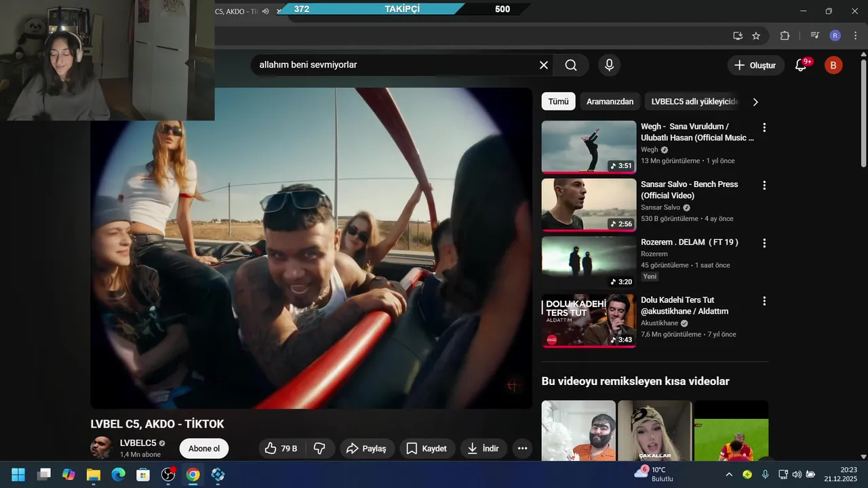Open Sansar Salvo - Bench Press title
Viewport: 868px width, 488px height.
pos(690,190)
